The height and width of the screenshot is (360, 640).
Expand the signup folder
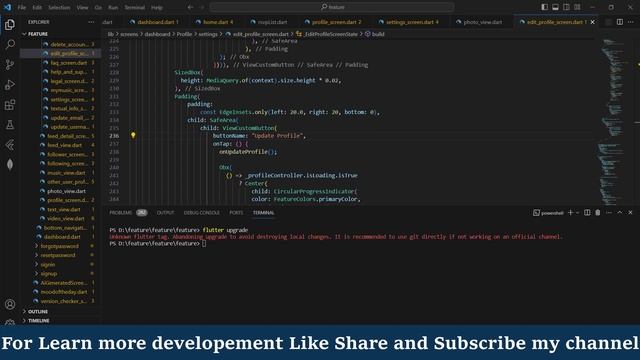[49, 273]
